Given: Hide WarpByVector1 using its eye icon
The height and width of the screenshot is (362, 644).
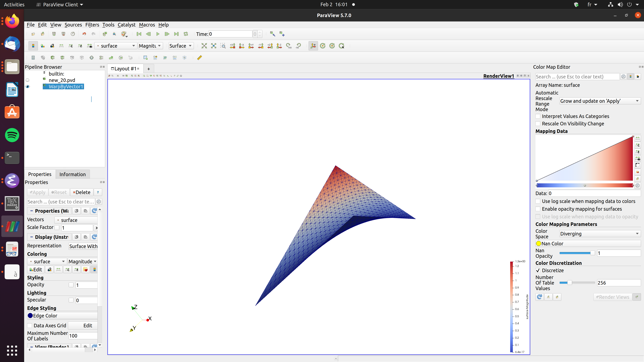Looking at the screenshot, I should coord(28,87).
